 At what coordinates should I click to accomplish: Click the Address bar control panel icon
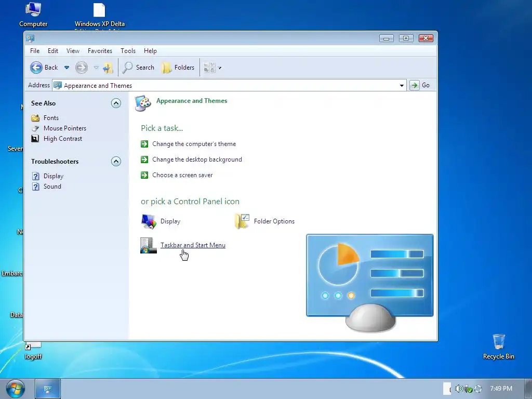58,86
